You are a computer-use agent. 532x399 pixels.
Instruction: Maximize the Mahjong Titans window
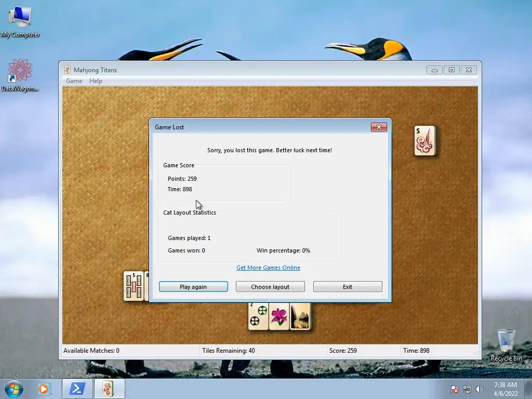(451, 70)
